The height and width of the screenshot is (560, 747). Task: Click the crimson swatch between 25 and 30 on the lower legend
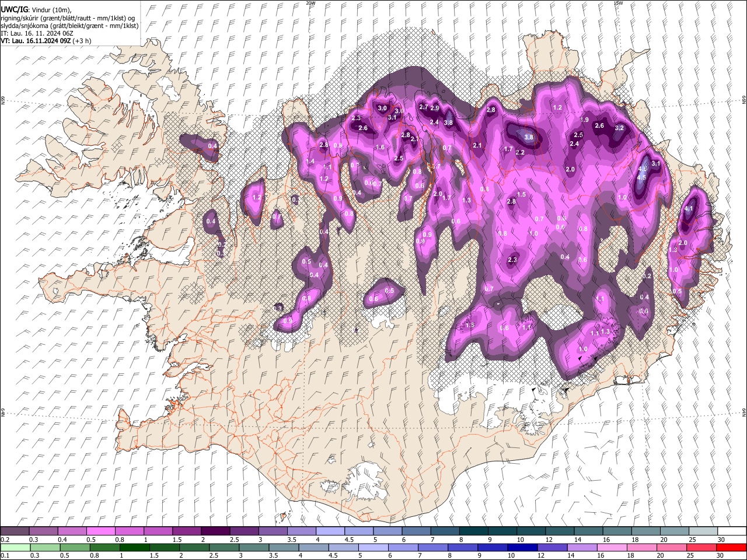pos(701,547)
